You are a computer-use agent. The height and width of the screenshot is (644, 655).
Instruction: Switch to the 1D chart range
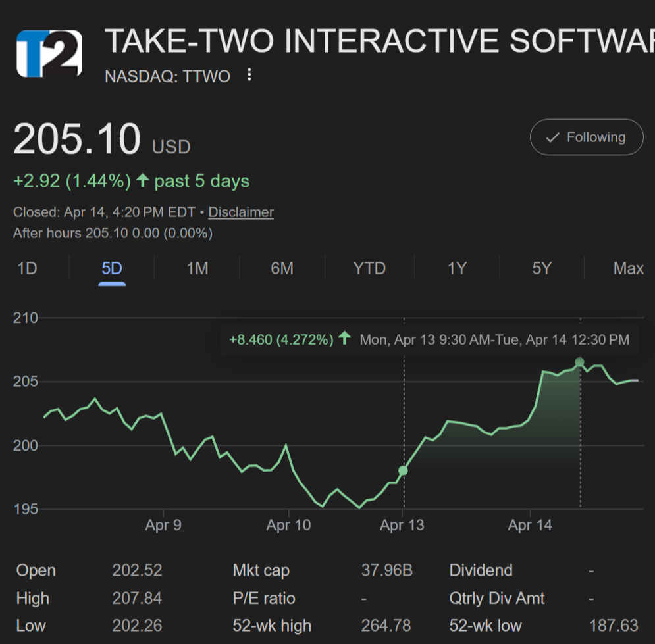[27, 268]
